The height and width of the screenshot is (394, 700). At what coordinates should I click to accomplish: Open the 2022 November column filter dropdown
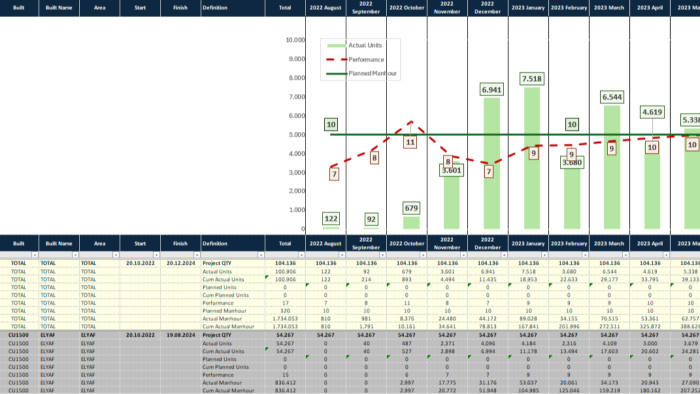click(x=463, y=255)
